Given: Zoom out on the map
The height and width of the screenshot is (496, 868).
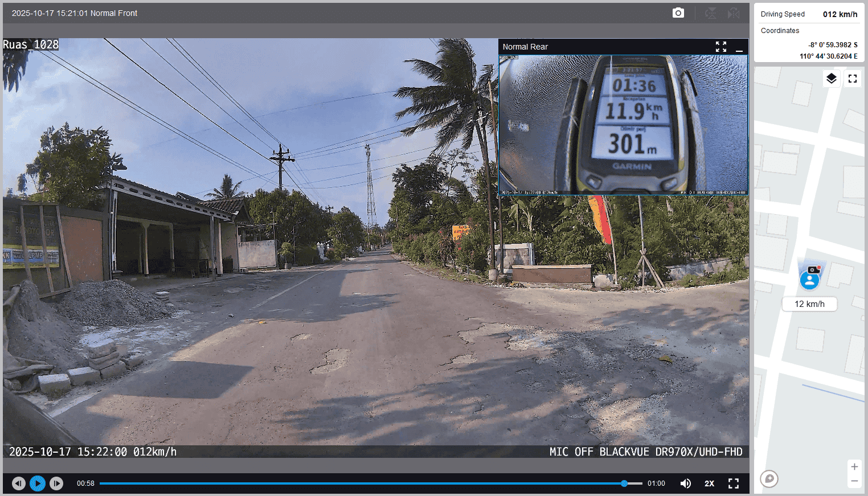Looking at the screenshot, I should point(854,481).
